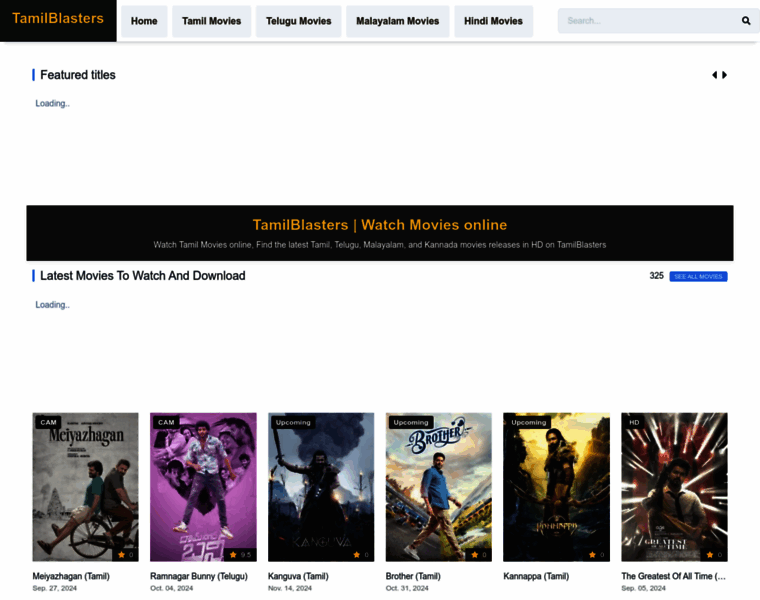Open The Greatest Of All Time poster
Screen dimensions: 760x600
674,487
